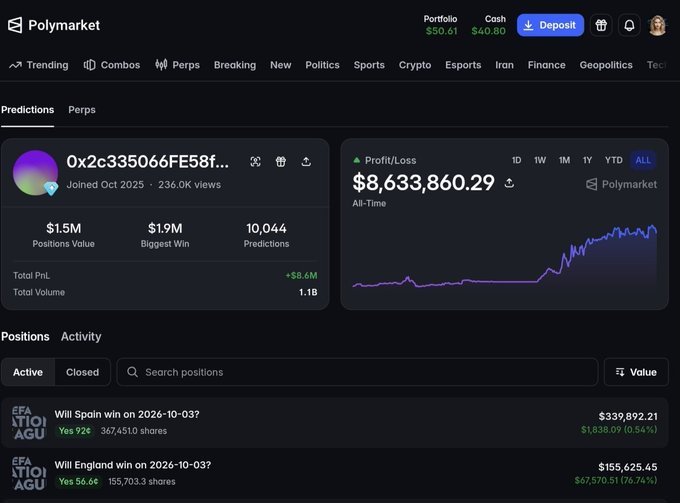The height and width of the screenshot is (503, 680).
Task: Click the Cash $40.80 balance
Action: coord(489,25)
